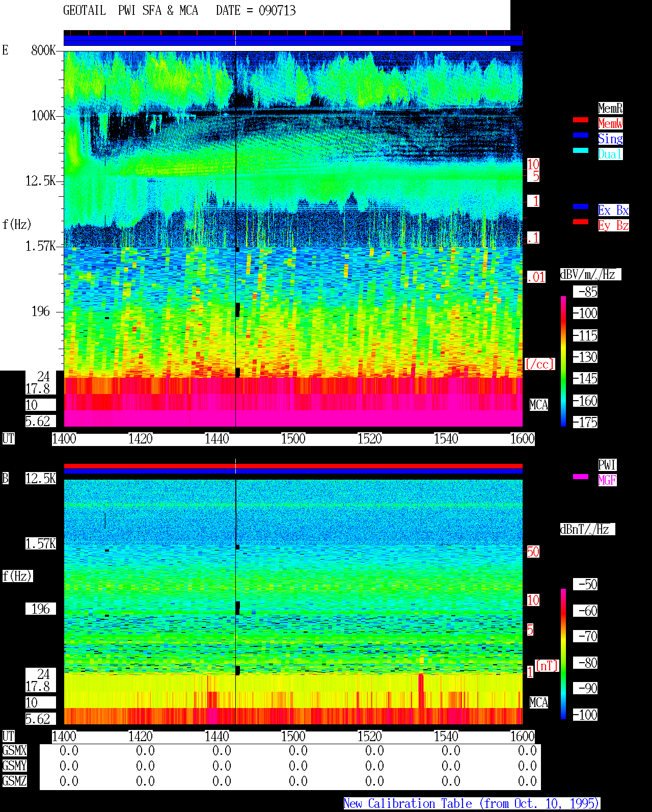Click the blue Sing legend swatch

click(581, 135)
